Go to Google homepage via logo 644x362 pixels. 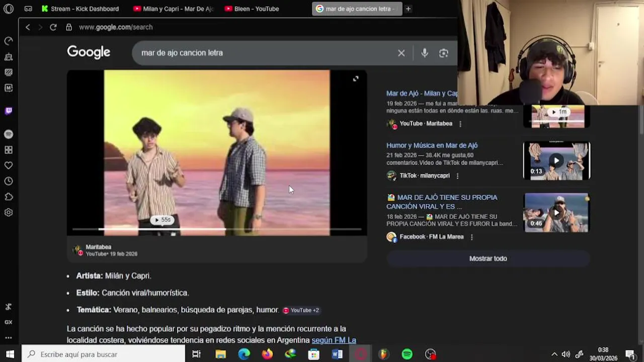[x=89, y=52]
